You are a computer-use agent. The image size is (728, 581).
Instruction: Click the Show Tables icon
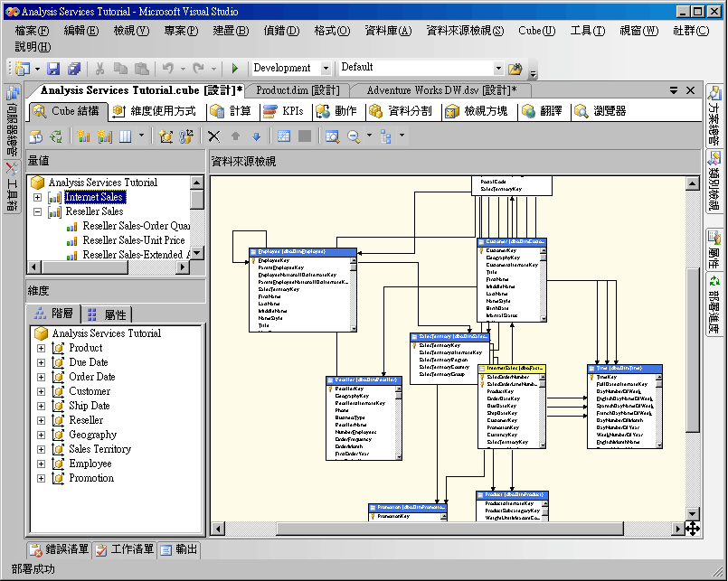tap(284, 136)
